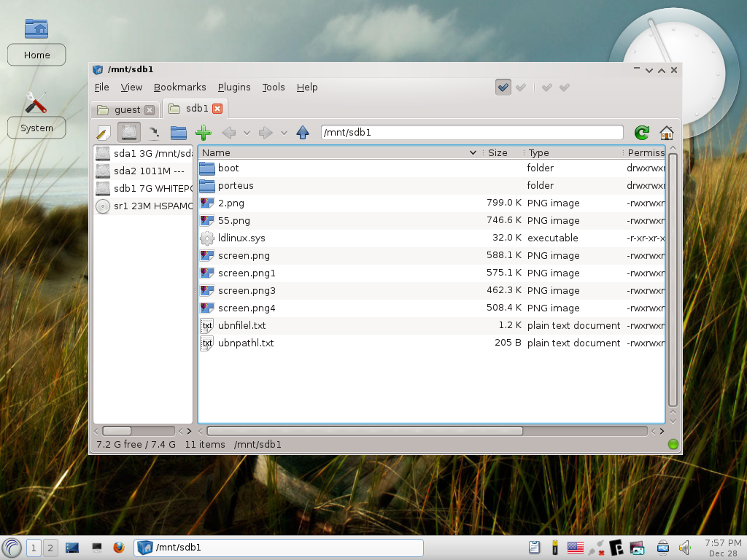Toggle the first blue checkmark panel button
This screenshot has height=560, width=747.
click(x=503, y=87)
